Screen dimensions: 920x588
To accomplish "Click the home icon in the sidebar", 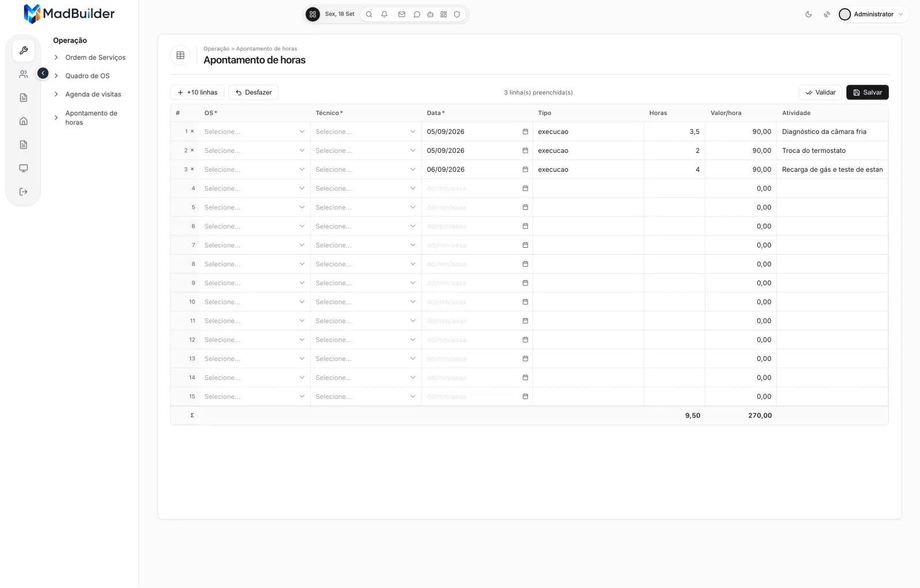I will [x=24, y=121].
